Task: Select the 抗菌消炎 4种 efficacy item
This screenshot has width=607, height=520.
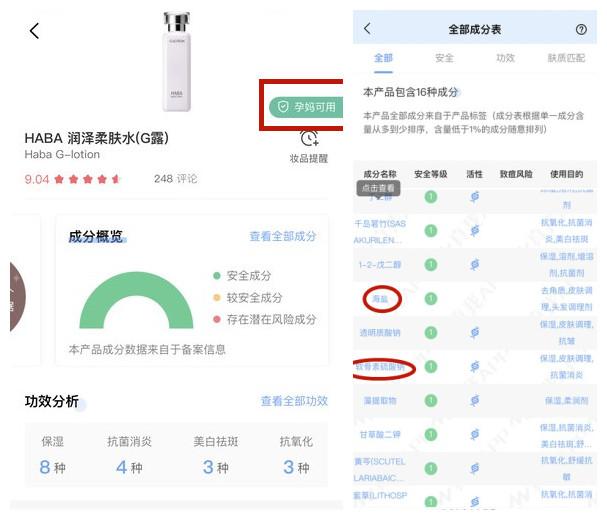Action: [129, 455]
